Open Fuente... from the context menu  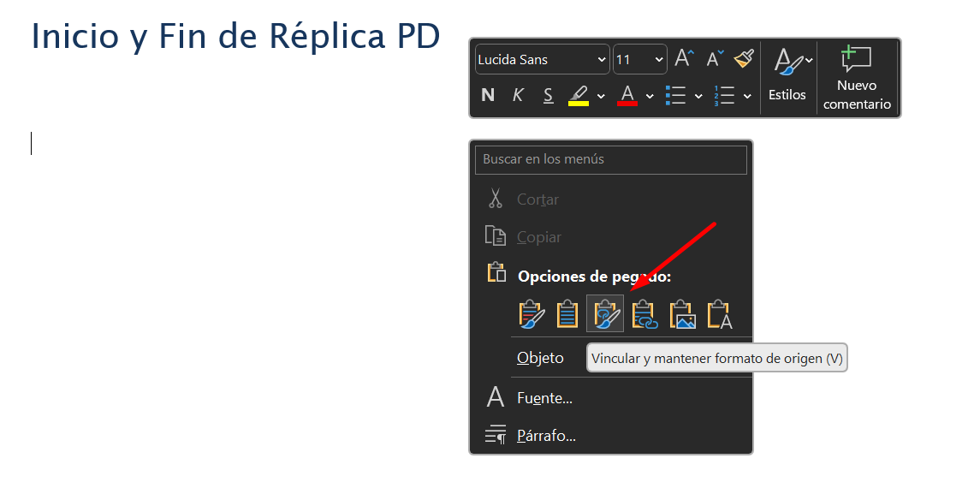544,398
